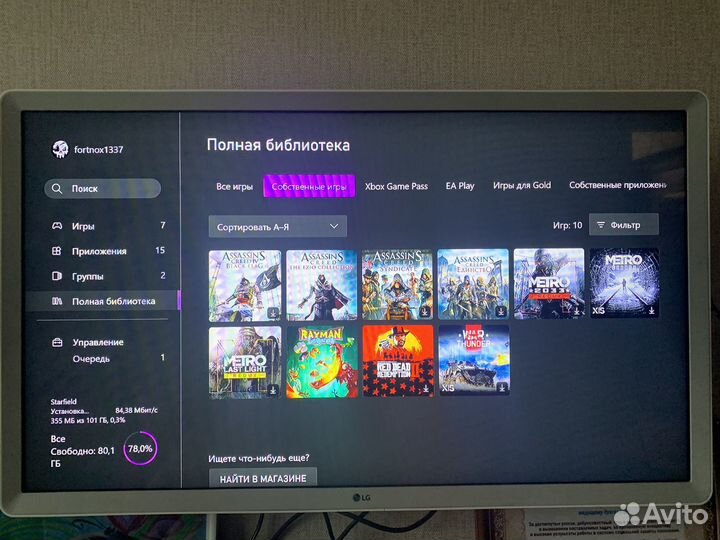Select Assassin's Creed Syndicate tile
Viewport: 720px width, 540px height.
coord(398,285)
